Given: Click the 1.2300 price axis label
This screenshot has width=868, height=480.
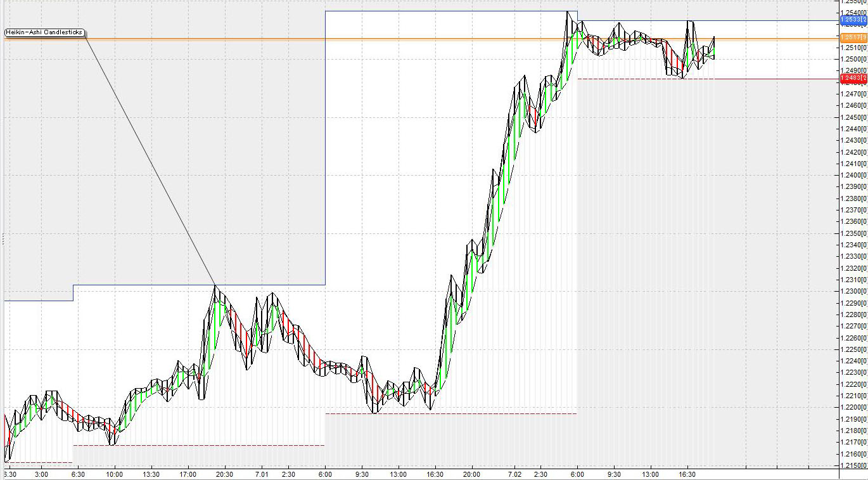Looking at the screenshot, I should point(853,291).
